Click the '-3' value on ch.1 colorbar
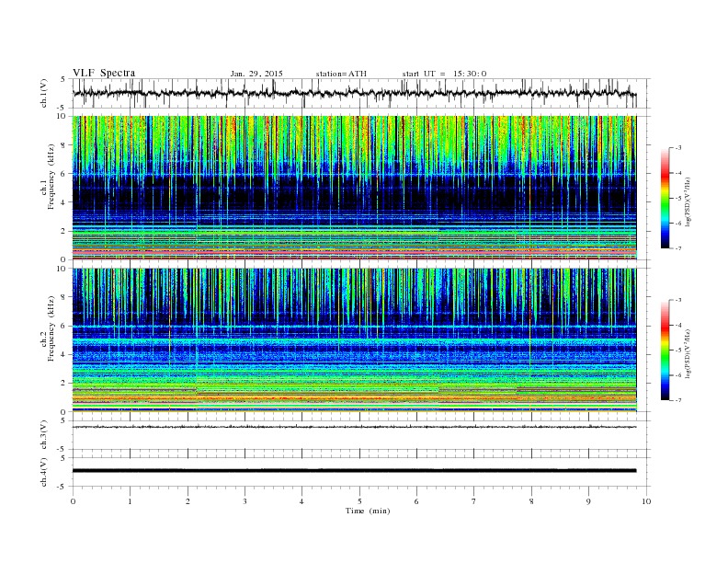The width and height of the screenshot is (728, 563). pos(678,148)
